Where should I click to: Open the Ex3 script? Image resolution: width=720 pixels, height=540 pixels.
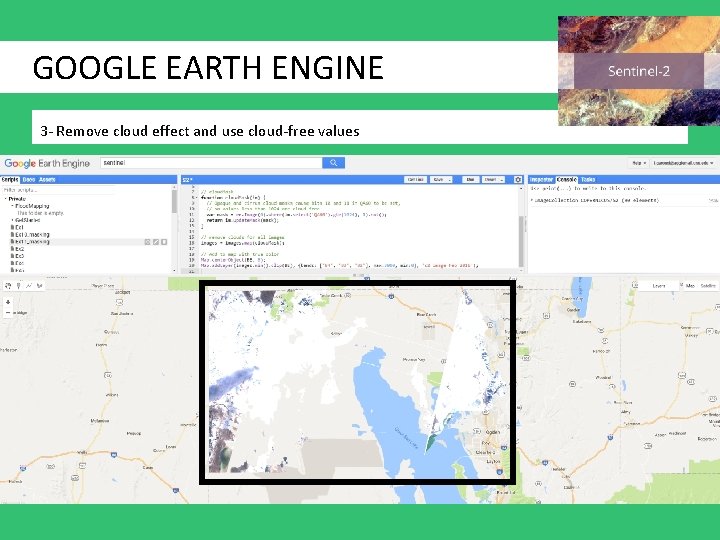point(17,256)
